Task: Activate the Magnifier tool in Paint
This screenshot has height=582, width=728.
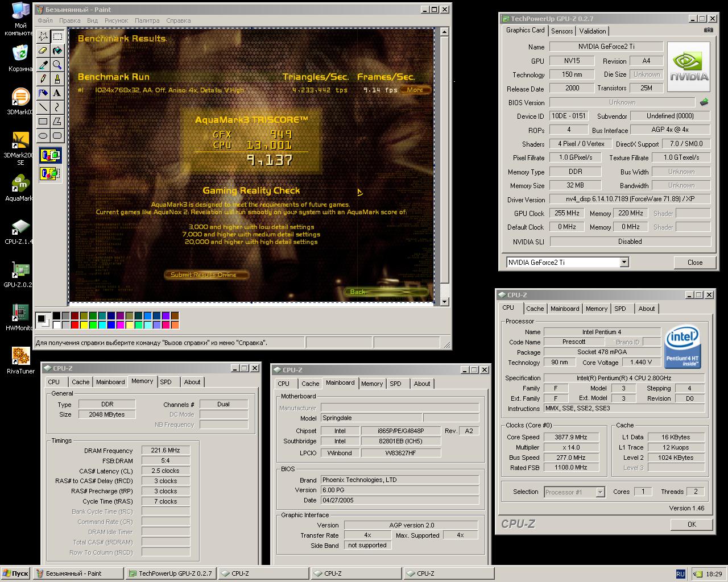Action: pyautogui.click(x=57, y=65)
